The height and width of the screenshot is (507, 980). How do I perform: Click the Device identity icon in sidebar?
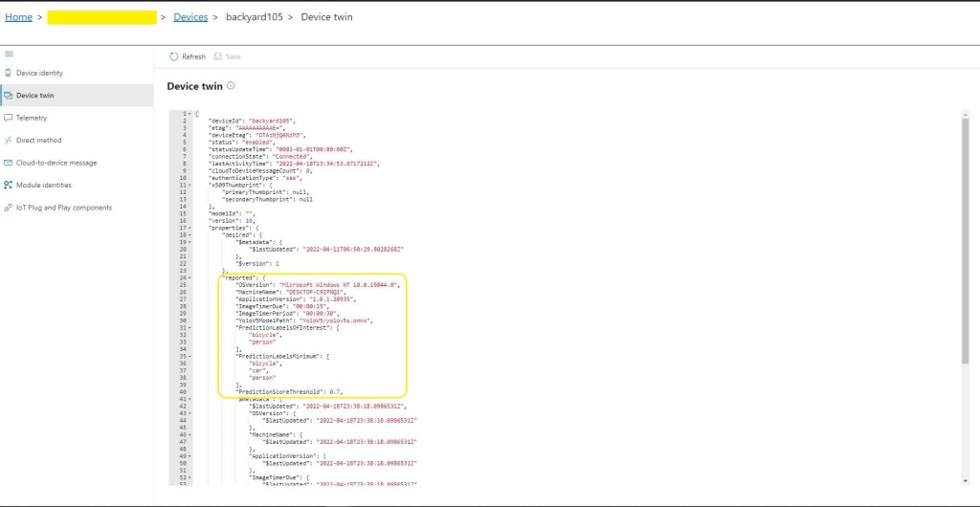click(x=9, y=73)
